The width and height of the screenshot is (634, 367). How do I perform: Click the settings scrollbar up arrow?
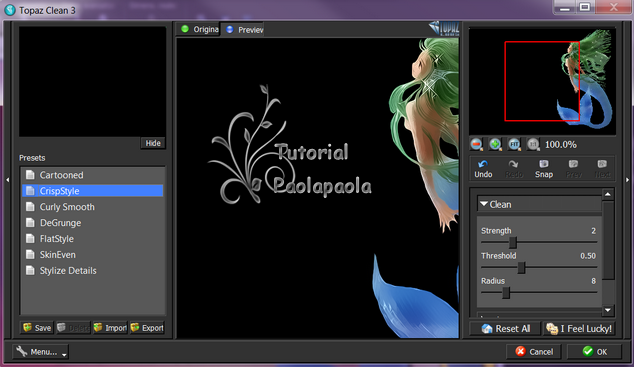[608, 194]
